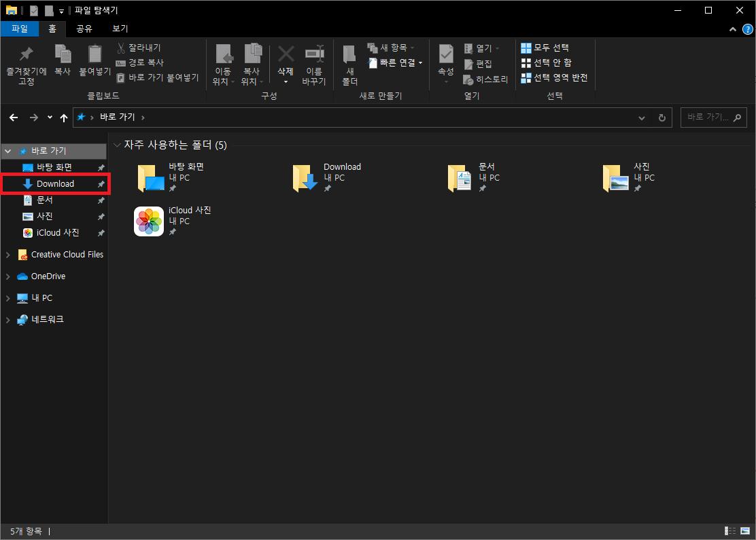Create a folder with the 새 폴더 icon
The height and width of the screenshot is (540, 756).
(x=349, y=65)
